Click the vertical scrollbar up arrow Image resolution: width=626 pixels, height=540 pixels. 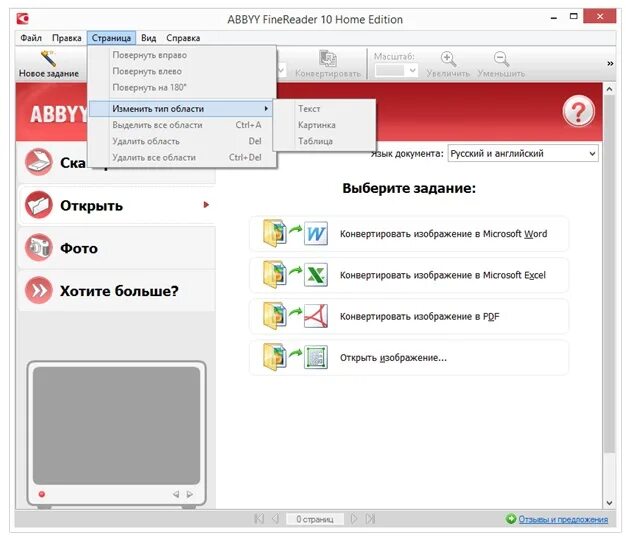[609, 89]
